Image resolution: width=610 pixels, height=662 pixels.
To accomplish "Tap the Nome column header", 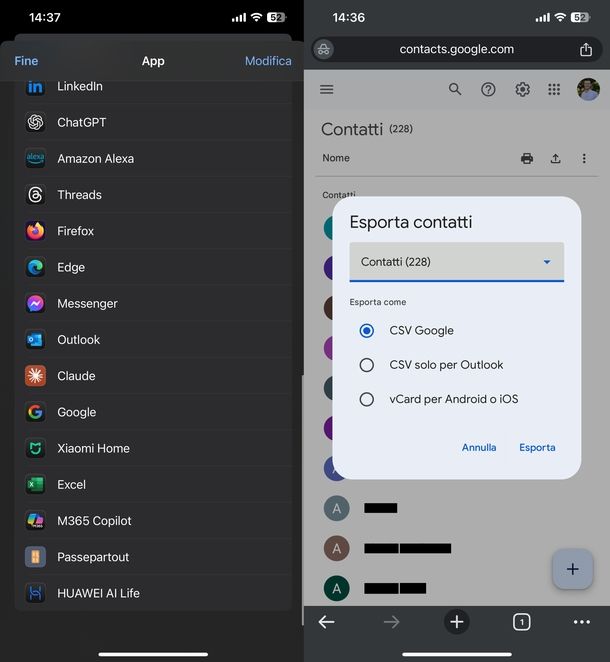I will 336,158.
